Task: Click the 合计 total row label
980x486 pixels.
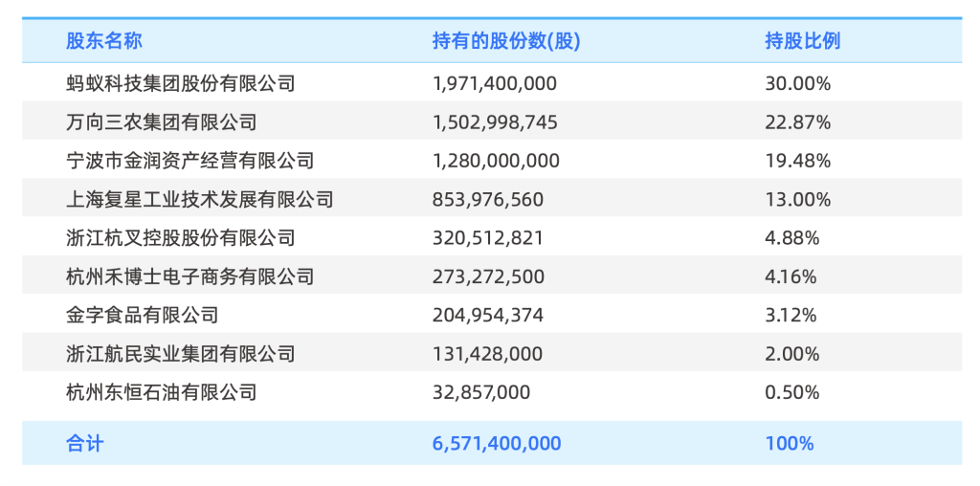Action: pos(84,444)
